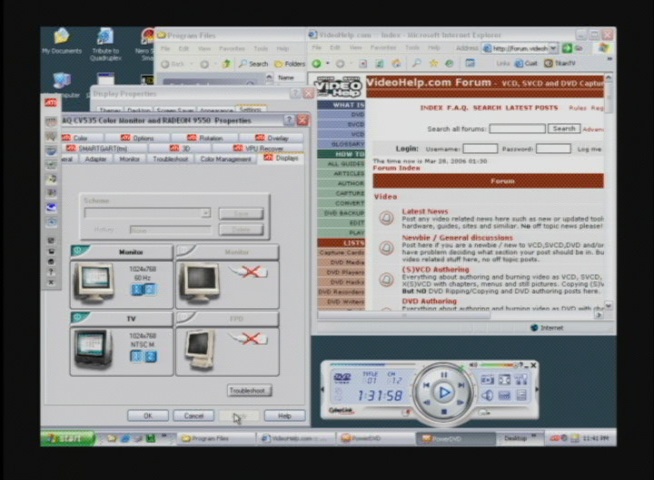654x480 pixels.
Task: Pause playback in PowerDVD
Action: (444, 375)
